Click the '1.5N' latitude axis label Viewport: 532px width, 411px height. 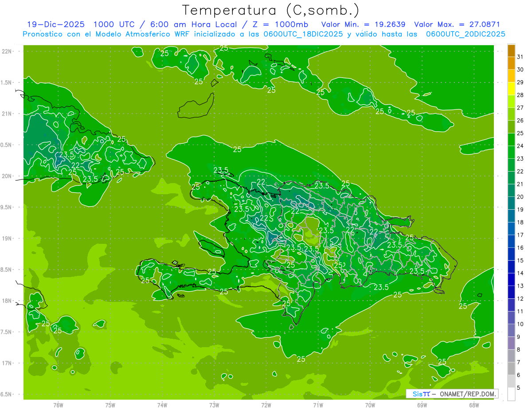(x=7, y=82)
